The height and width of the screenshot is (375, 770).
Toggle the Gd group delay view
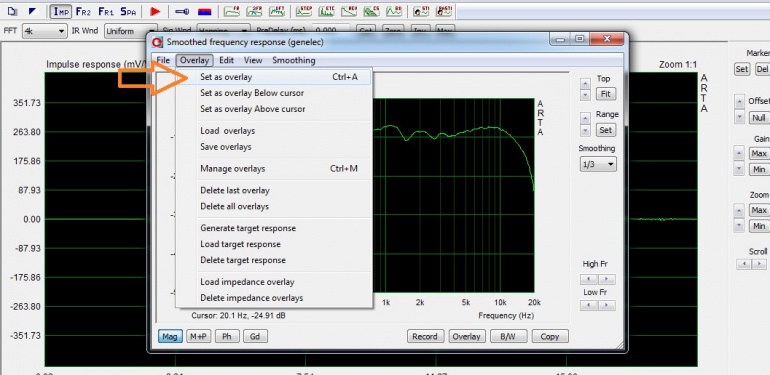[x=255, y=336]
